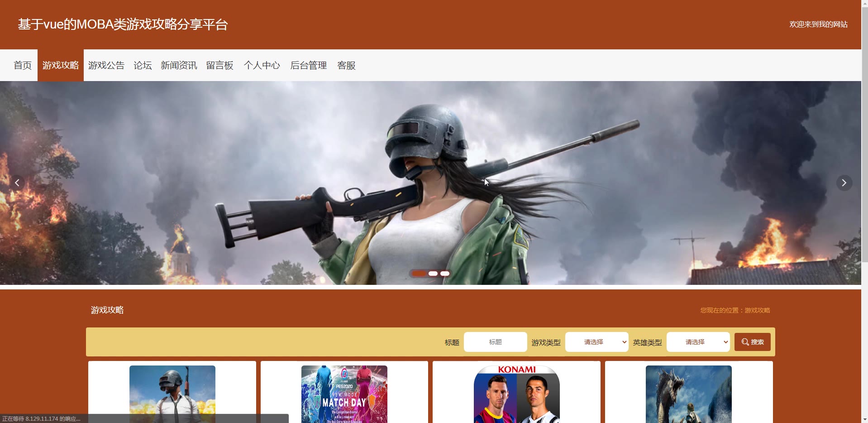
Task: Click the scrollbar down arrow
Action: [x=865, y=419]
